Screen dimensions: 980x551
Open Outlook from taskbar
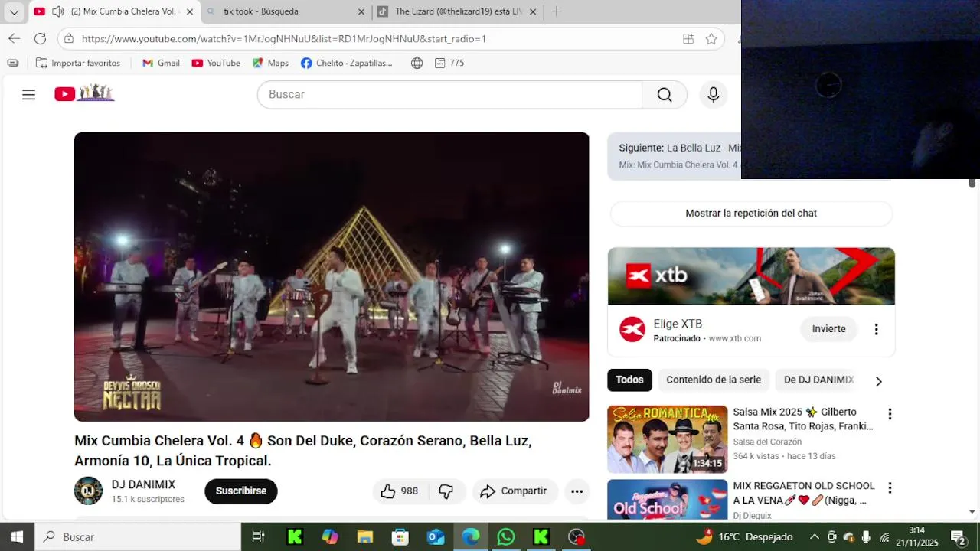pyautogui.click(x=435, y=536)
